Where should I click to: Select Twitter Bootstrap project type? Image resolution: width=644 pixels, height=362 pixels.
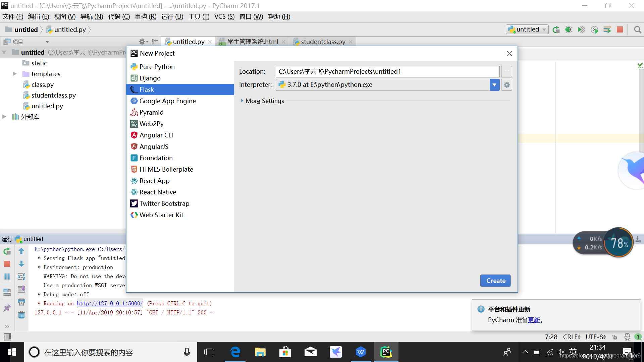tap(180, 203)
